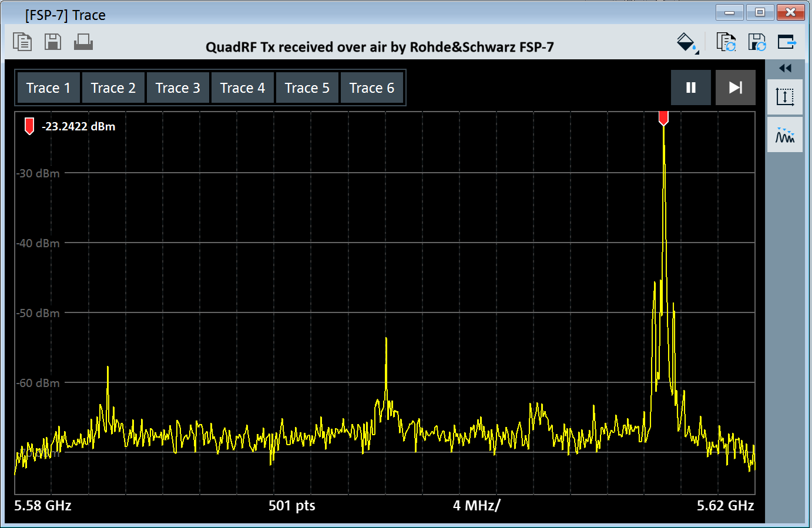The image size is (812, 528).
Task: Select Trace 2
Action: click(113, 88)
